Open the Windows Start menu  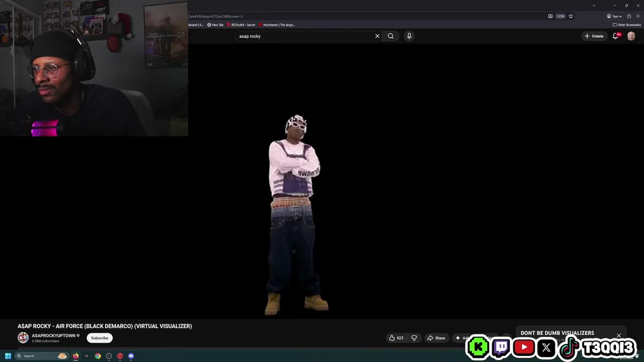(8, 356)
